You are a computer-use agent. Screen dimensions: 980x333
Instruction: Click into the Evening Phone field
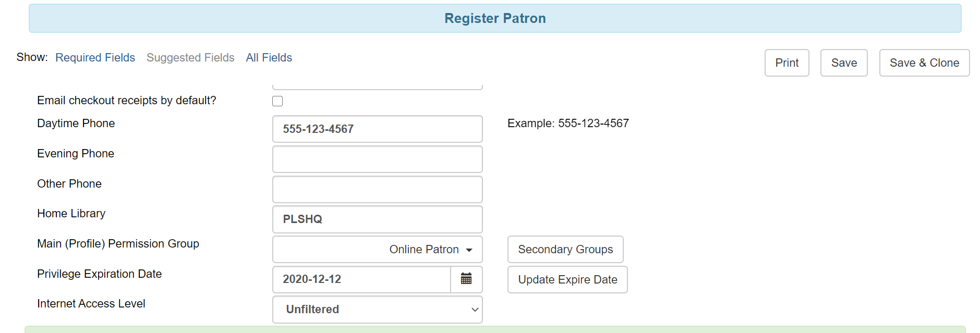pyautogui.click(x=377, y=159)
